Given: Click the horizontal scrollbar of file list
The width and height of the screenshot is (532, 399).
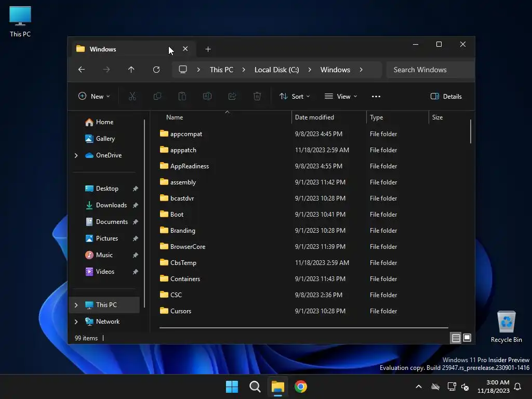Looking at the screenshot, I should click(304, 328).
